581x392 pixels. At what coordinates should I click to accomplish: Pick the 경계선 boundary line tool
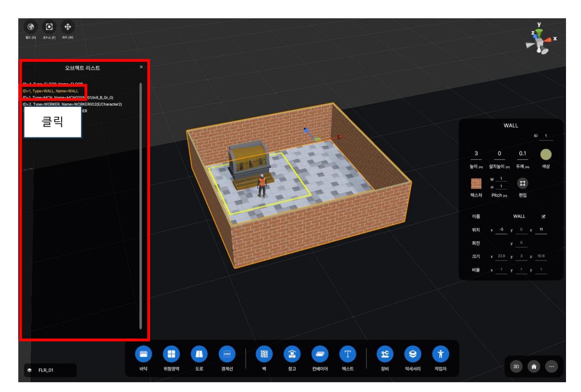click(226, 355)
